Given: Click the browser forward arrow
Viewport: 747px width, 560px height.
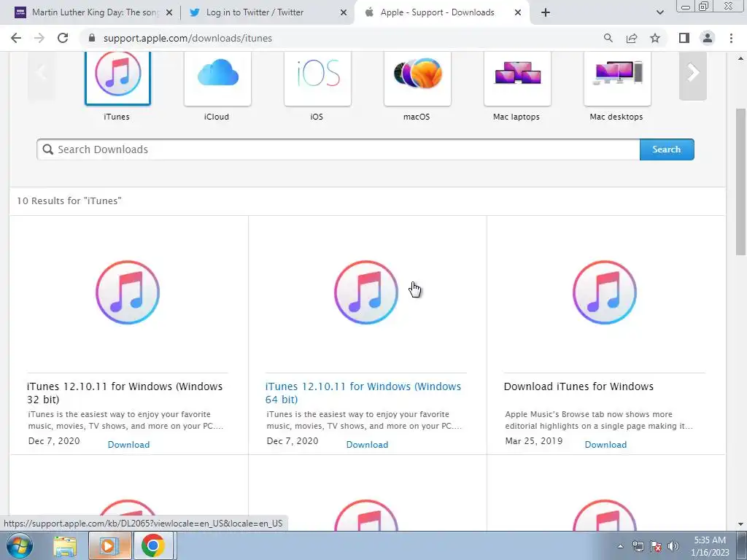Looking at the screenshot, I should tap(39, 38).
